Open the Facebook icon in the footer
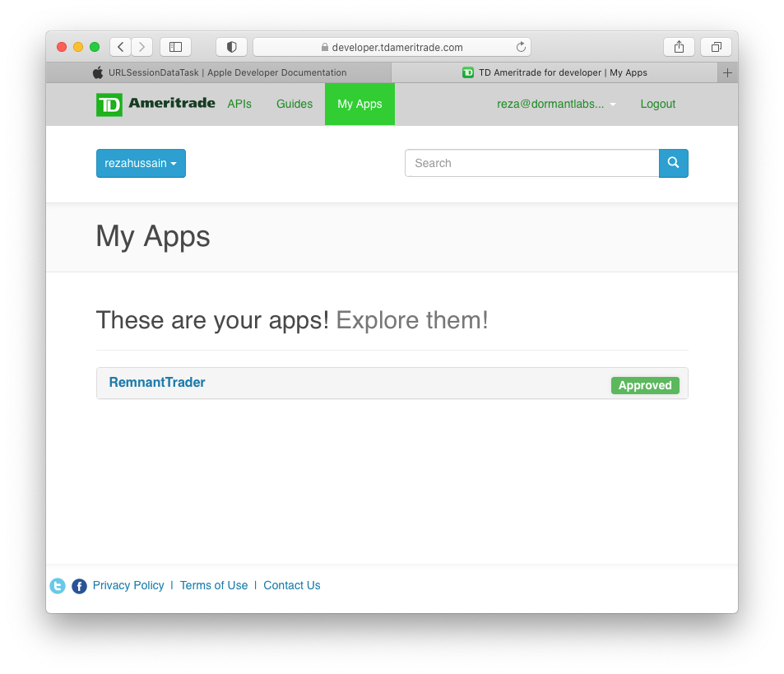784x674 pixels. [x=79, y=585]
